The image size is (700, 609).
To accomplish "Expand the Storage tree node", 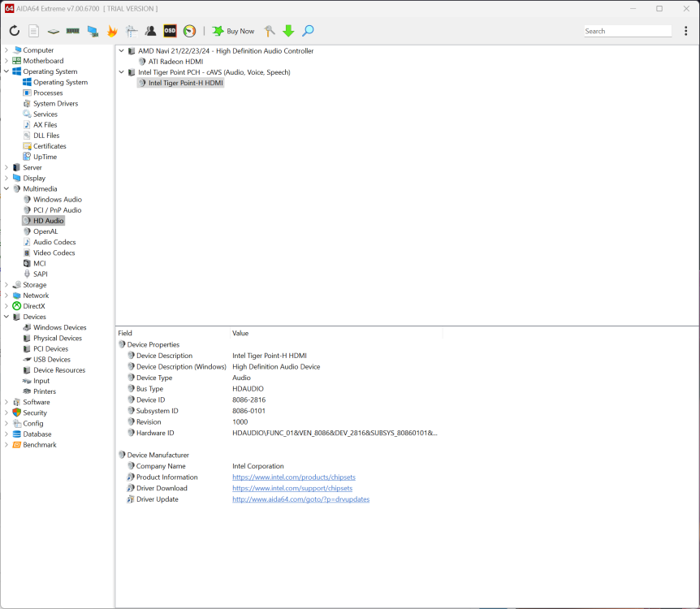I will [6, 285].
